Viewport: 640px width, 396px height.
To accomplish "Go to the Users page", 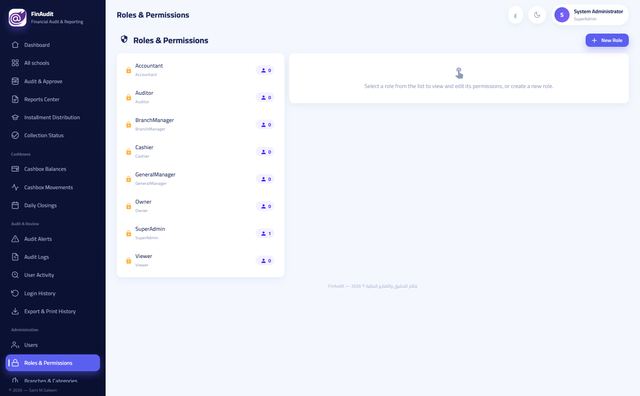I will click(53, 345).
